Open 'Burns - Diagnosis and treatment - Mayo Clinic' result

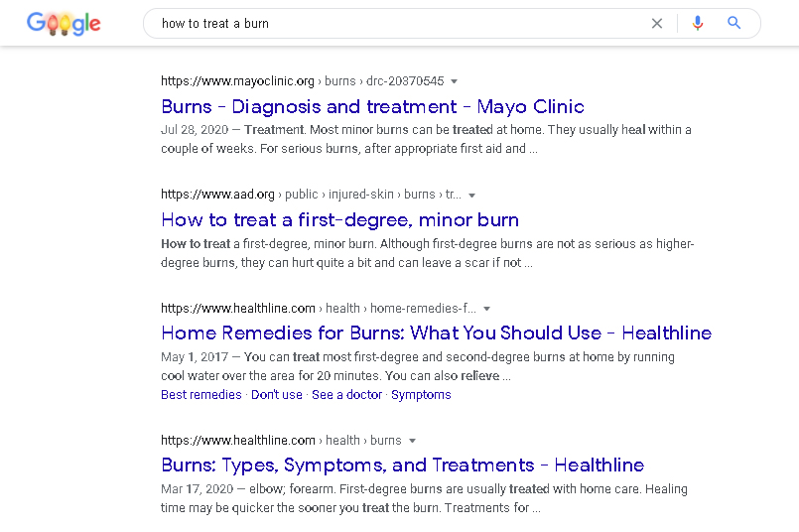(372, 106)
